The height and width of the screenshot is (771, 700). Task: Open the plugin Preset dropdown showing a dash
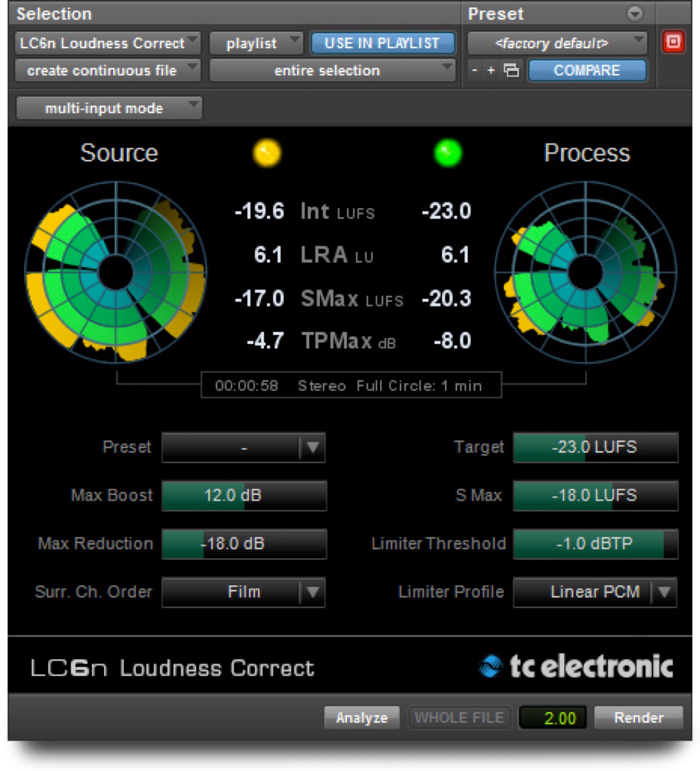click(x=244, y=448)
